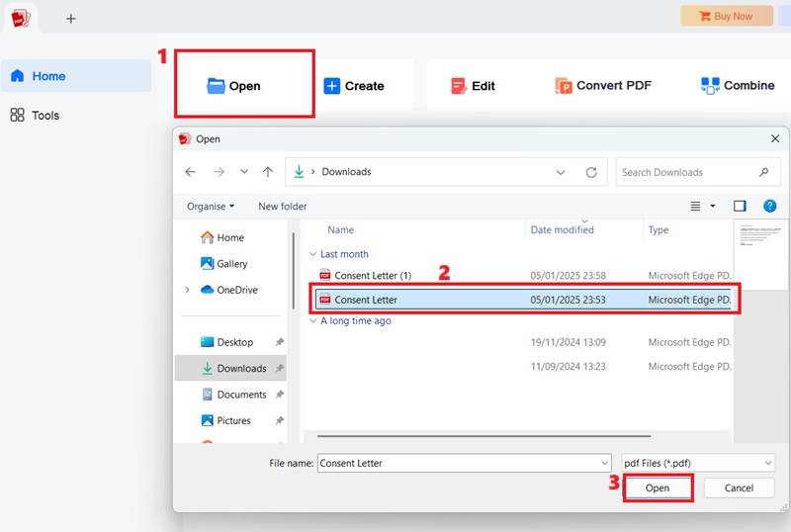Click the pin icon next to Pictures

click(x=280, y=420)
